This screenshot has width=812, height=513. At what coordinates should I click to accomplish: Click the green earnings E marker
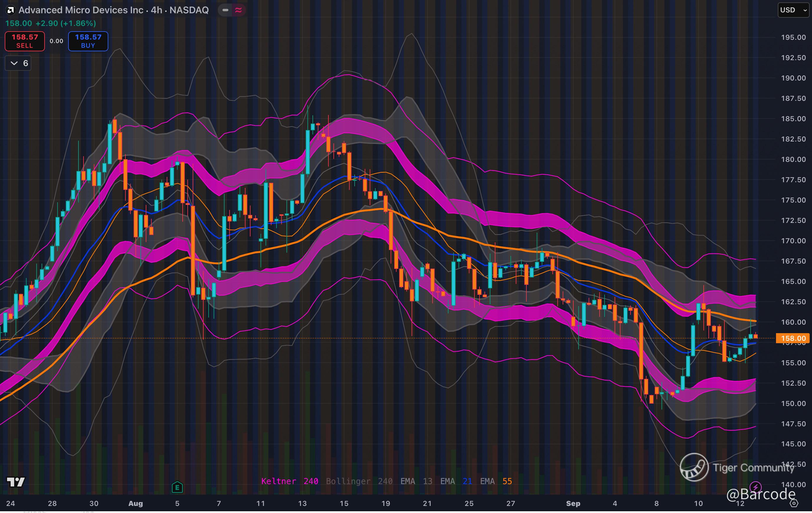[177, 487]
